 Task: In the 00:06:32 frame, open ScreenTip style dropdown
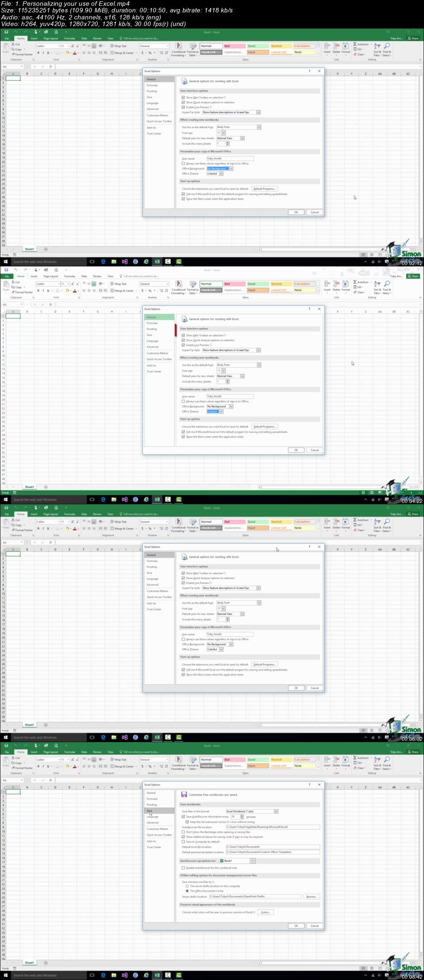(x=258, y=588)
